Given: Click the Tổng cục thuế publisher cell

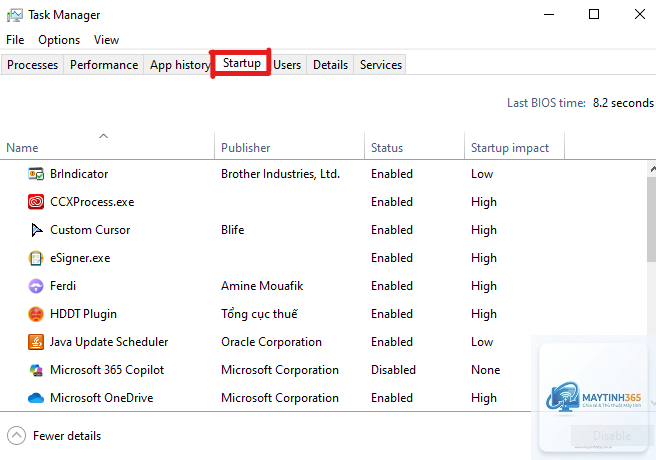Looking at the screenshot, I should pos(259,314).
